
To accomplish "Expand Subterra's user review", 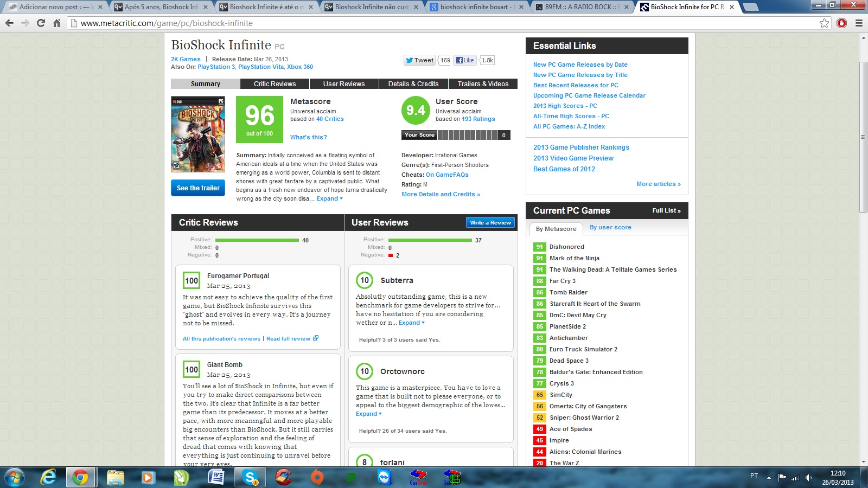I will click(411, 323).
